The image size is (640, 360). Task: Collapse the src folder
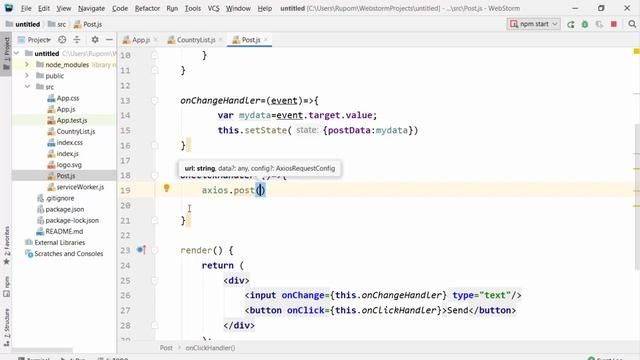(x=27, y=87)
